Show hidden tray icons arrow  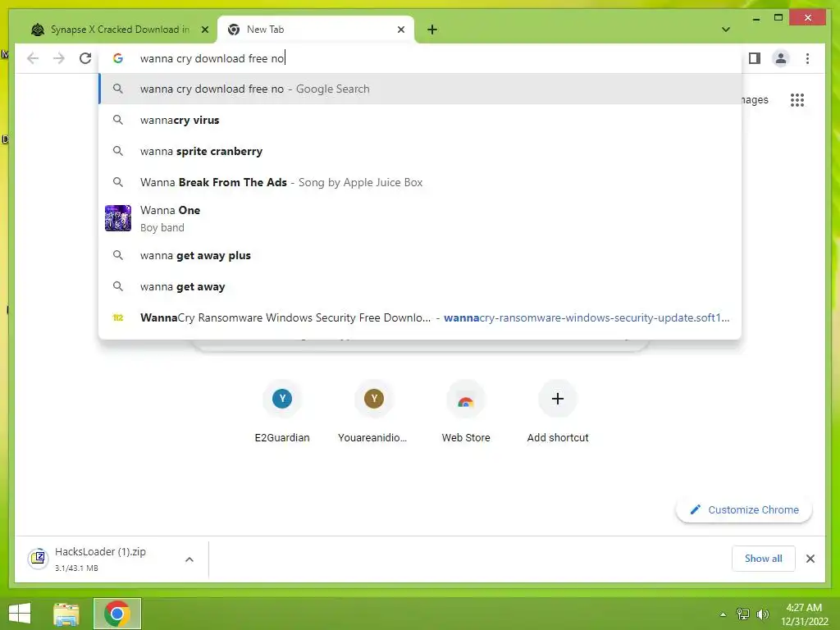(723, 614)
